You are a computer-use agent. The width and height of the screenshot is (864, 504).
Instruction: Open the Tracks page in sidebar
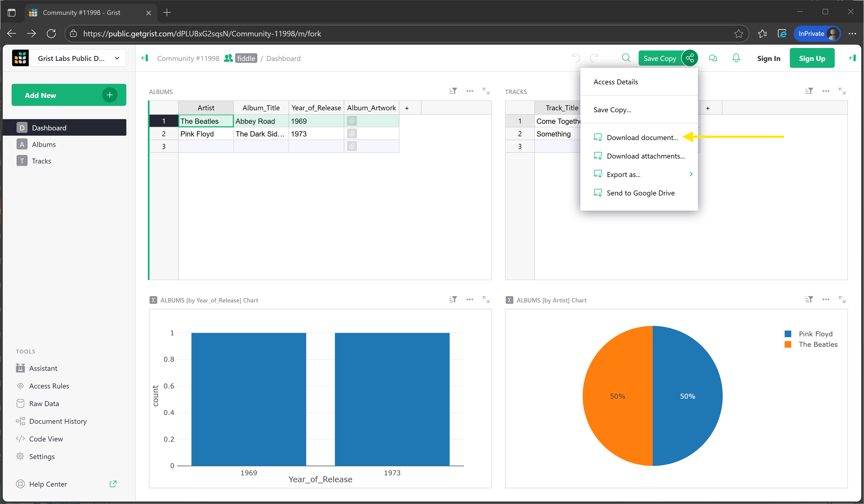[x=41, y=161]
